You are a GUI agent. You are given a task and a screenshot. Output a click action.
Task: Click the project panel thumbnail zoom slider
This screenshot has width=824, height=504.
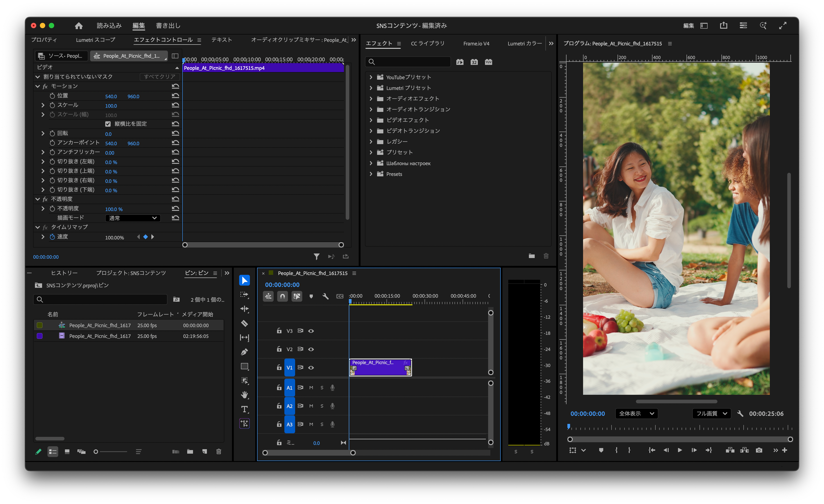tap(110, 452)
